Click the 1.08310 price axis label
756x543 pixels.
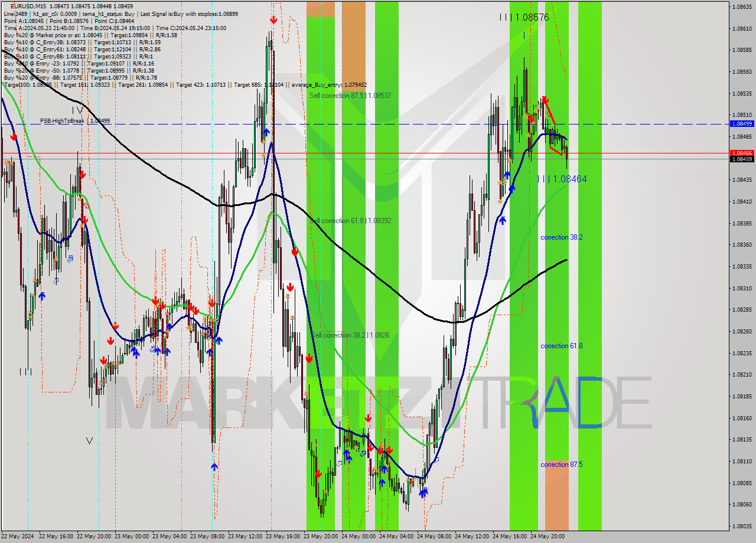coord(741,288)
